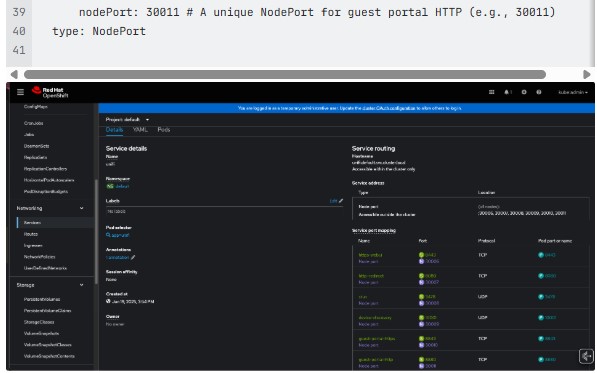
Task: Click the blue temporary admin user banner
Action: pyautogui.click(x=346, y=108)
